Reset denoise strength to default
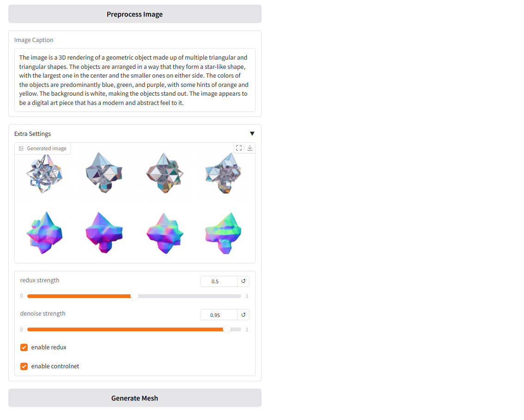This screenshot has height=420, width=524. pos(243,315)
